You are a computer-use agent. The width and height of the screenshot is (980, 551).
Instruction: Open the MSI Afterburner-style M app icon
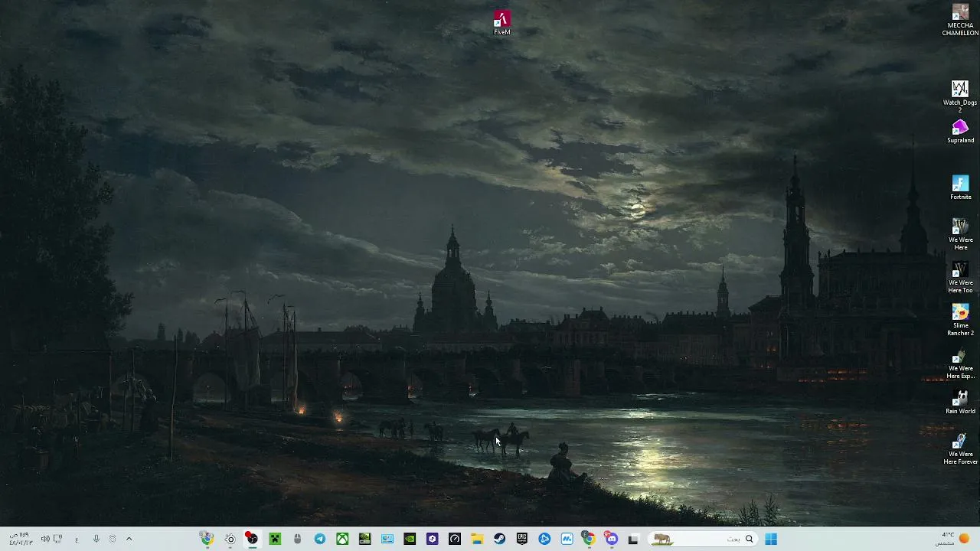[x=567, y=539]
